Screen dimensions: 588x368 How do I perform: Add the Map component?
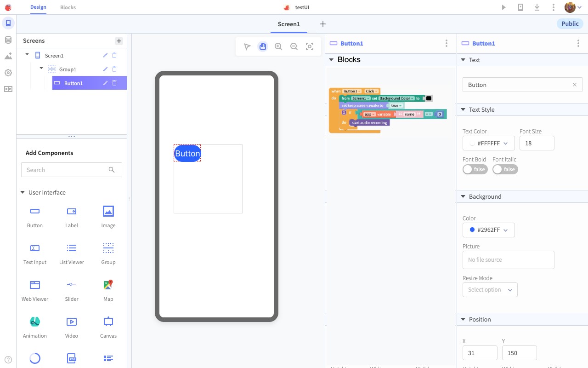click(x=108, y=290)
